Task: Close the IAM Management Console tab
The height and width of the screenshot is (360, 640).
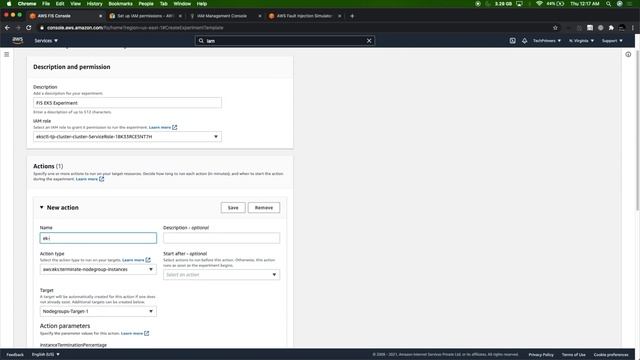Action: (260, 16)
